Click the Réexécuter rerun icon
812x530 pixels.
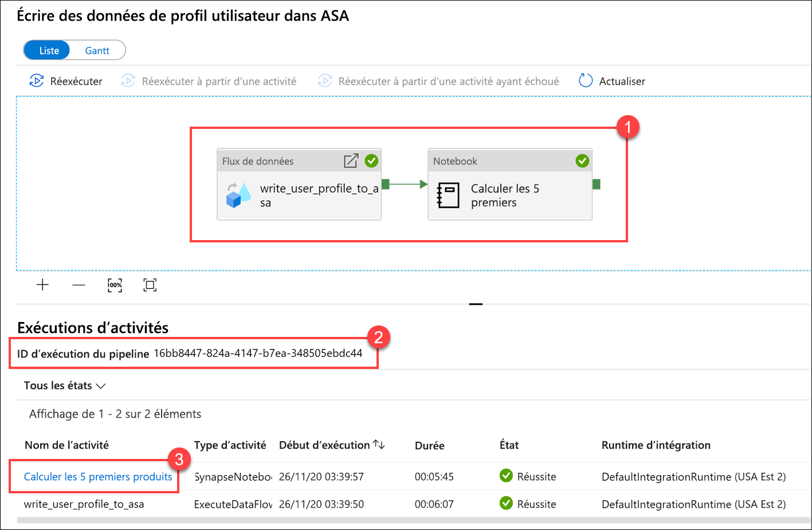36,81
